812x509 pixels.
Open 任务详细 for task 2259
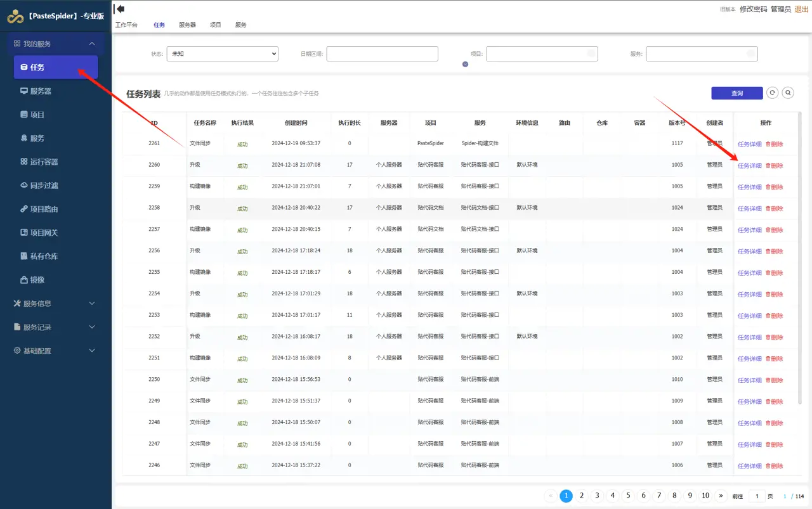coord(749,187)
